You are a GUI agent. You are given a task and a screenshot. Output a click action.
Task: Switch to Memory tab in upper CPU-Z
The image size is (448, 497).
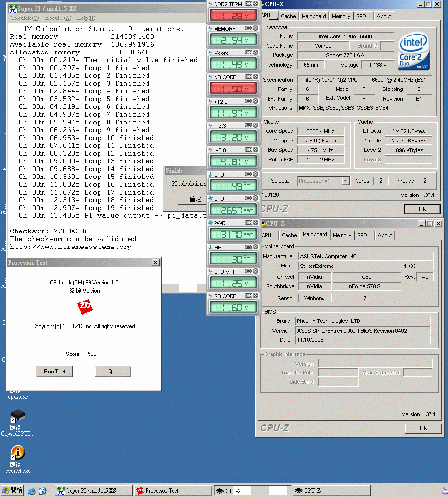click(341, 16)
